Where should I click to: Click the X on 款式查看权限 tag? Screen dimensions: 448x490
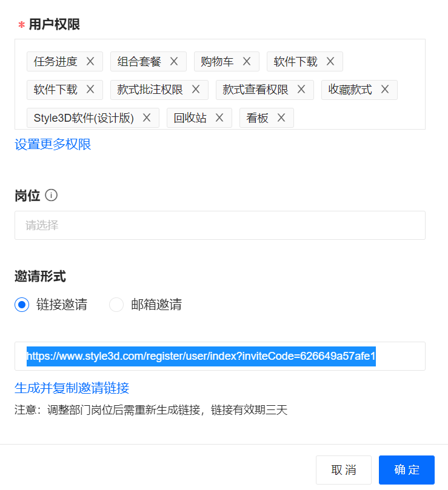tap(301, 90)
